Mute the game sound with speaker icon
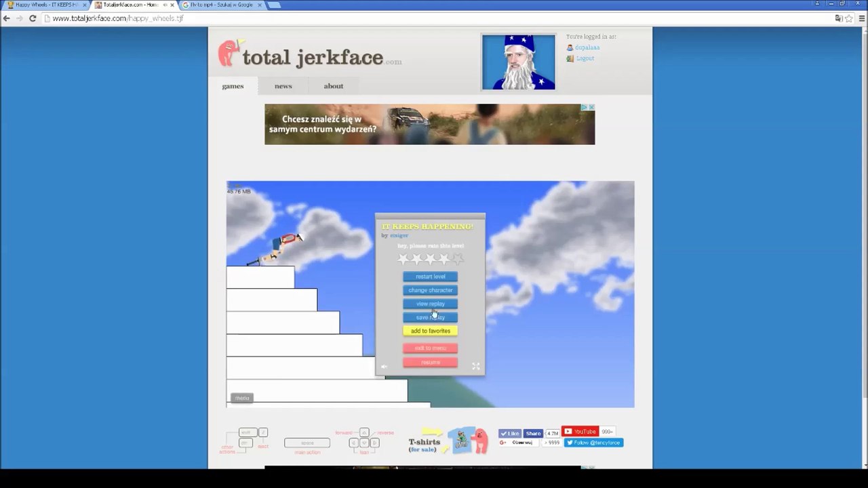 pyautogui.click(x=384, y=367)
